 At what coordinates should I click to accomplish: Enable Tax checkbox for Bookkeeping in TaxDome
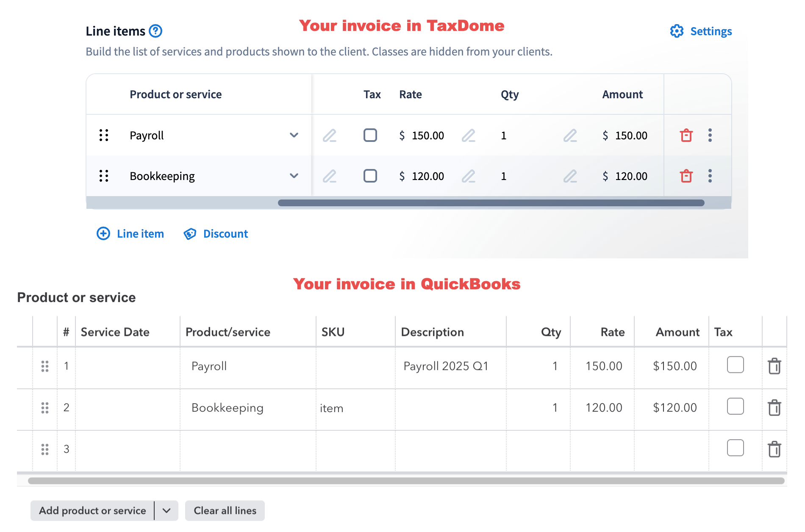point(370,176)
